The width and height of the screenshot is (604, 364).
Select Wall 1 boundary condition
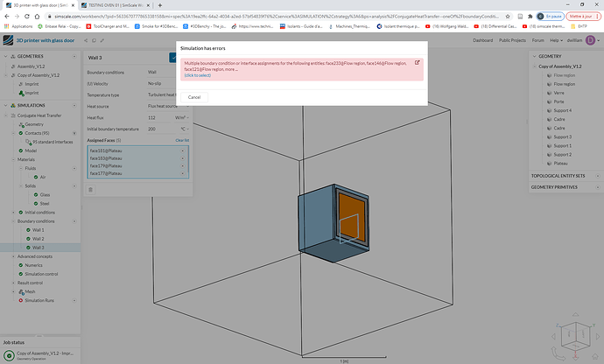39,230
